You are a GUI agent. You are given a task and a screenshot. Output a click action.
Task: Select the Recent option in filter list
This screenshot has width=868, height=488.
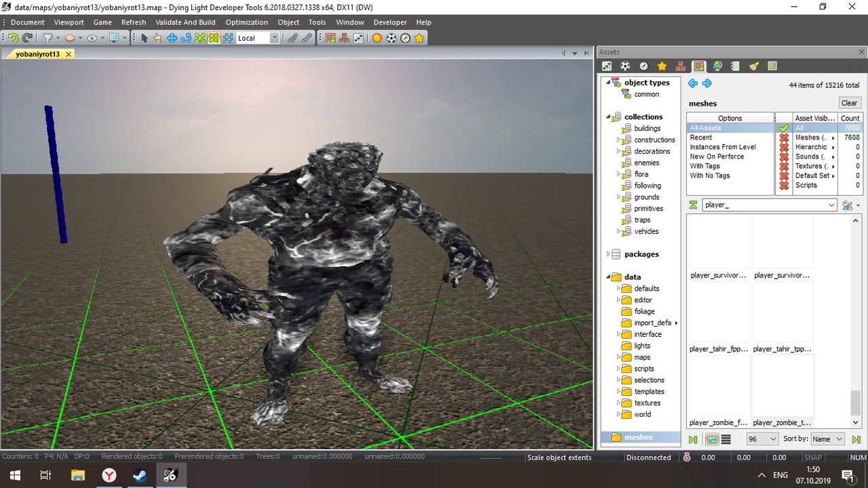(701, 138)
